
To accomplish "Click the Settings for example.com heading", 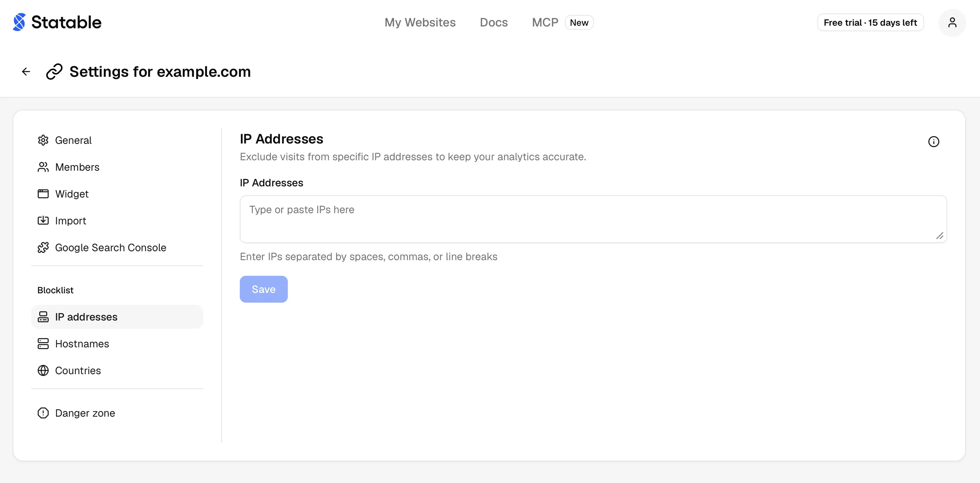I will pyautogui.click(x=160, y=72).
